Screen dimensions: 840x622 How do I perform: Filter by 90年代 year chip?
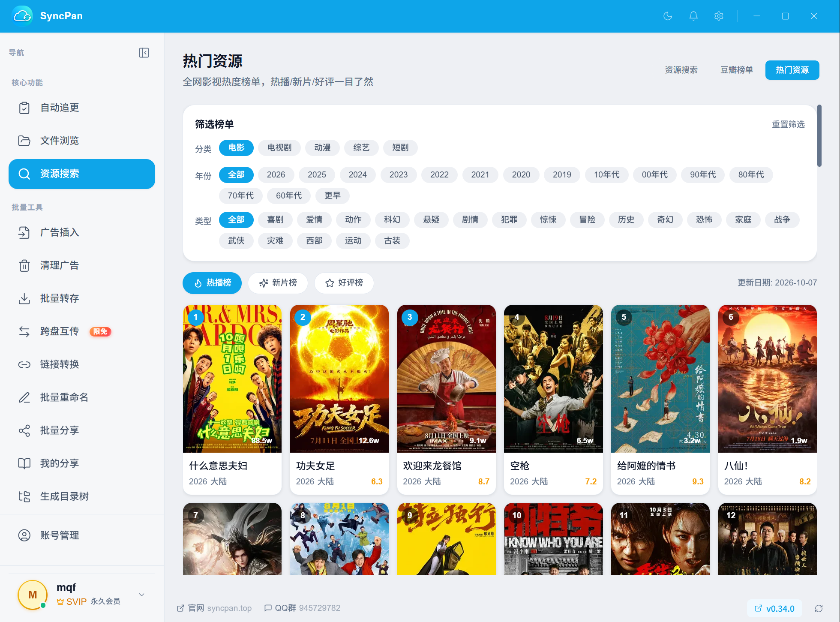tap(703, 175)
